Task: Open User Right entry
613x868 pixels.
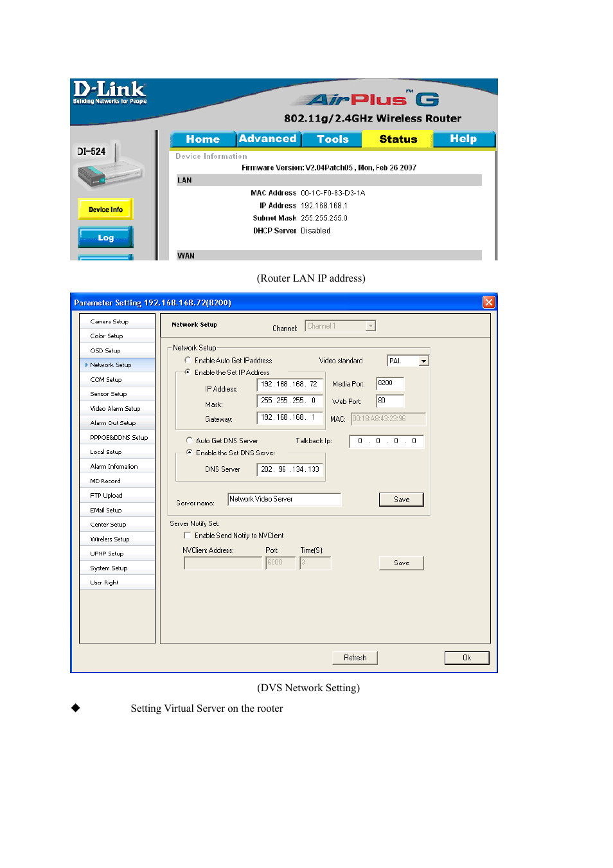Action: click(117, 583)
